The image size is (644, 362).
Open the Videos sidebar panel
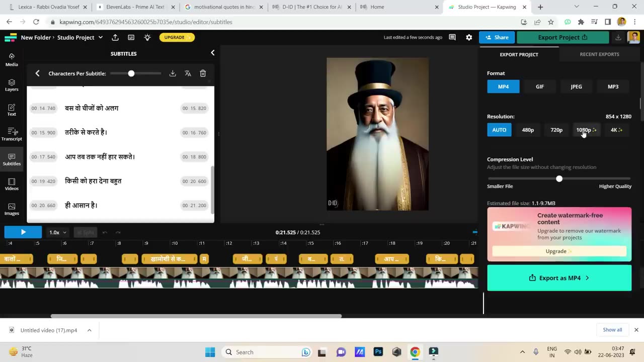coord(12,184)
